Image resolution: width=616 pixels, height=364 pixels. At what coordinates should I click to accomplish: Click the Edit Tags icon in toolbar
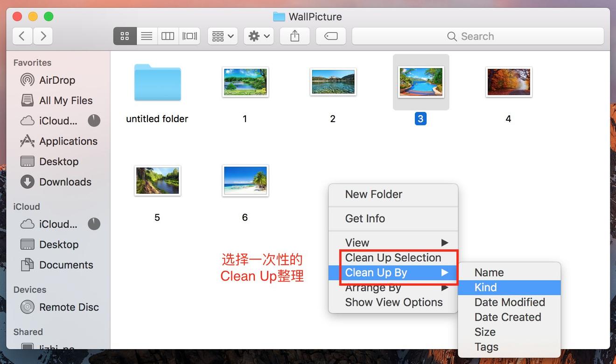coord(330,36)
